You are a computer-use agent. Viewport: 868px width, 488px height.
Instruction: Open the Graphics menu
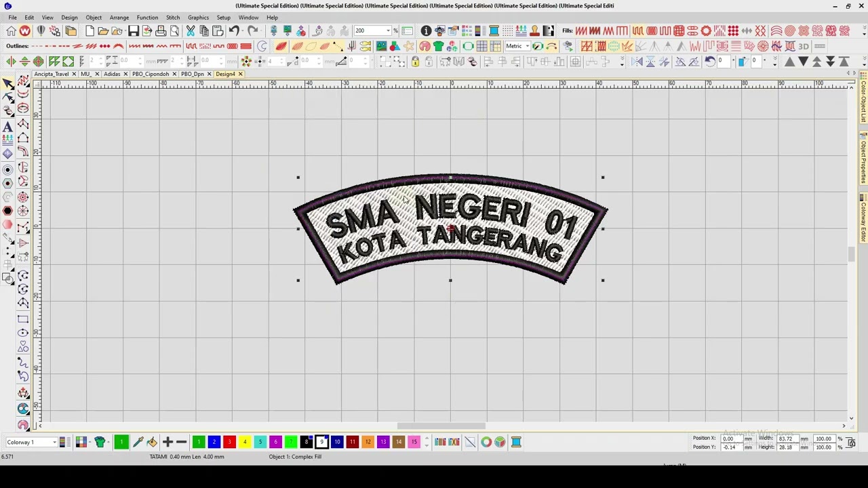[x=198, y=18]
